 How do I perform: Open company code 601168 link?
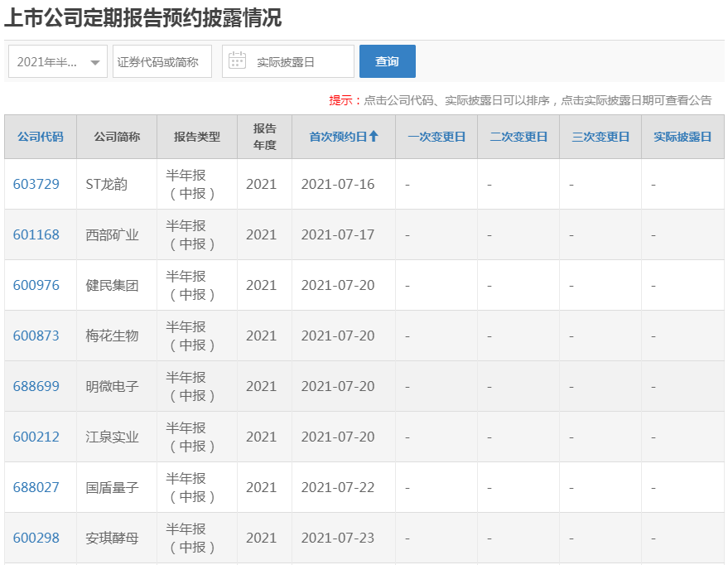tap(36, 235)
